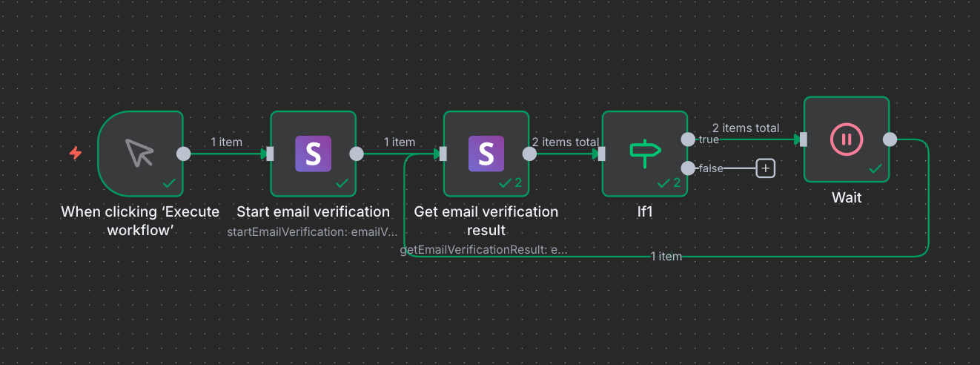
Task: Click the 'If1' node title
Action: 645,211
